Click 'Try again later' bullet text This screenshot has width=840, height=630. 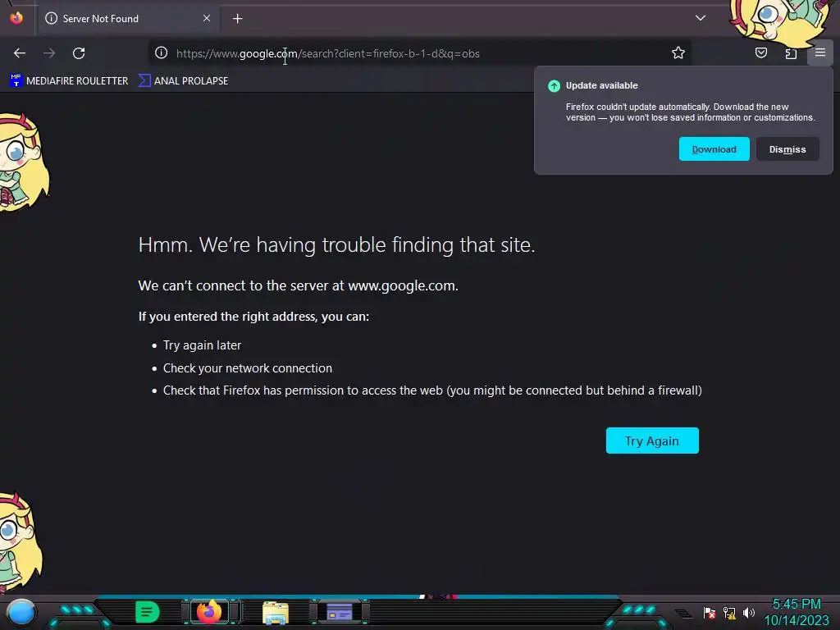click(202, 345)
